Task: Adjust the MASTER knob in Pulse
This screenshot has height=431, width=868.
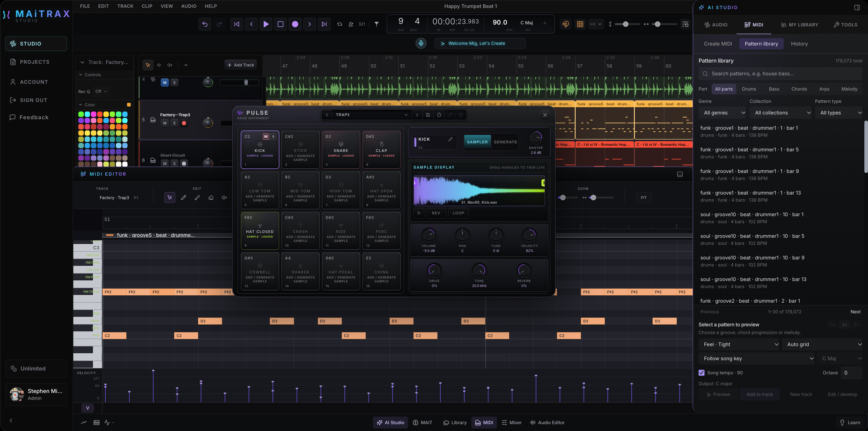Action: (x=536, y=137)
